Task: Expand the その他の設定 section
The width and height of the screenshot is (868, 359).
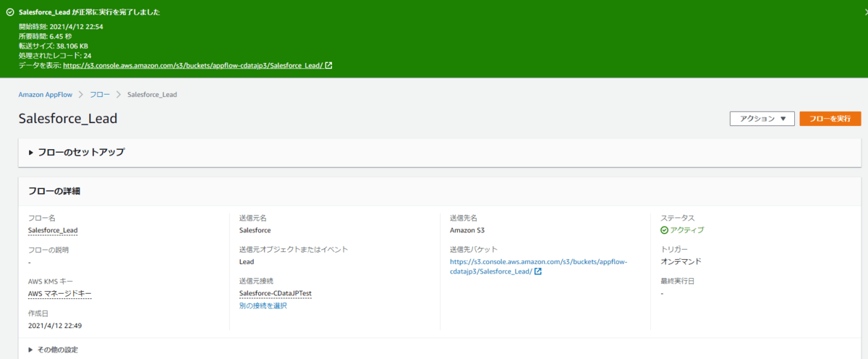Action: tap(53, 350)
